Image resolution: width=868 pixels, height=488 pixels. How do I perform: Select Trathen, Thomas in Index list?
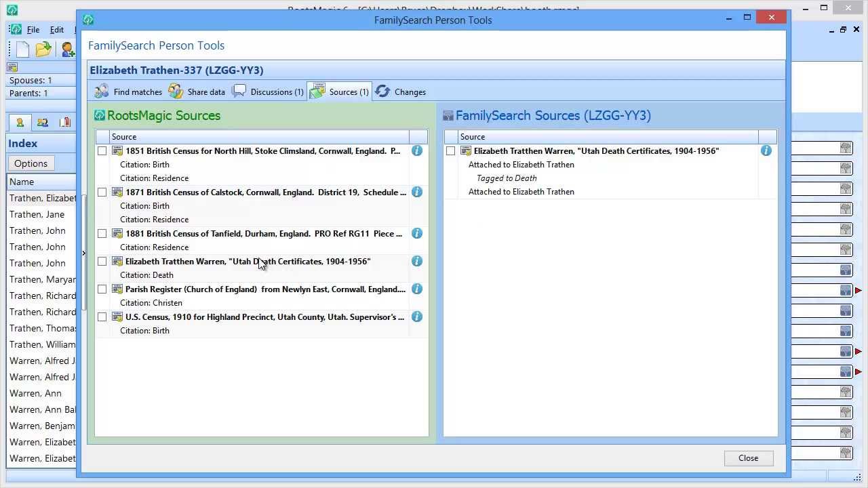[x=42, y=328]
